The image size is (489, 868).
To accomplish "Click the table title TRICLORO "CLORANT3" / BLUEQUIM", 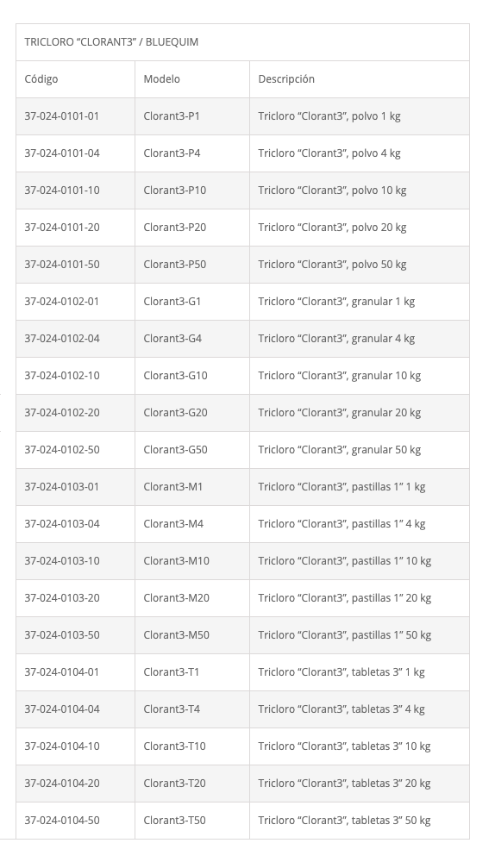I will [x=111, y=42].
